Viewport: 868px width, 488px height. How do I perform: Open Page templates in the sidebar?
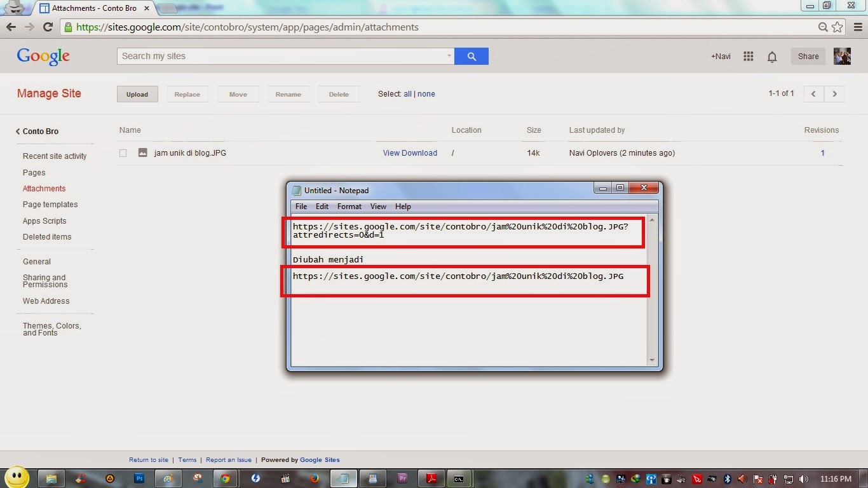coord(50,205)
